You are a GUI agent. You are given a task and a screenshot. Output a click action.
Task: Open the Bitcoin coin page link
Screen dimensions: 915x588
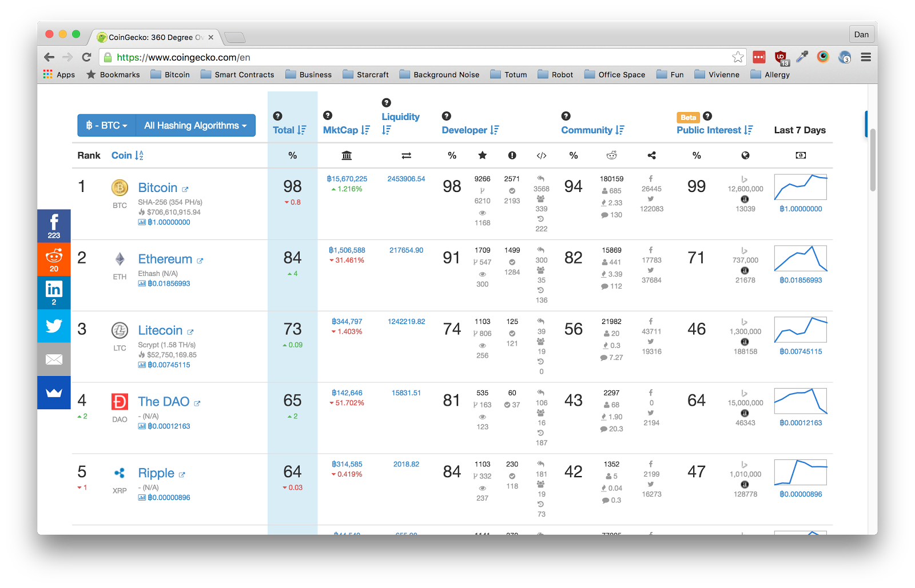[x=158, y=187]
